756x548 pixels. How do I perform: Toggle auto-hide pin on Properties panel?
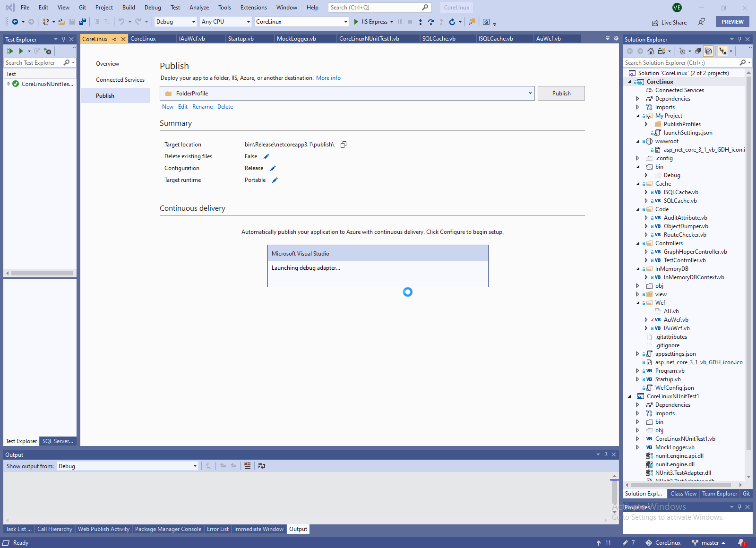point(739,507)
